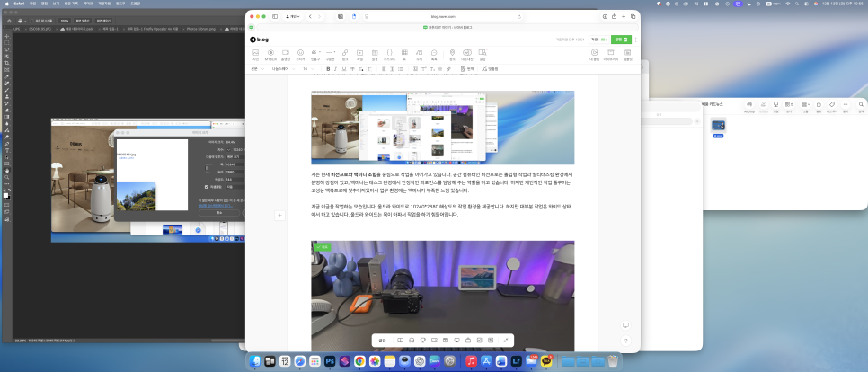Open MYBOX in the blog editor toolbar
The width and height of the screenshot is (868, 372).
[x=270, y=54]
